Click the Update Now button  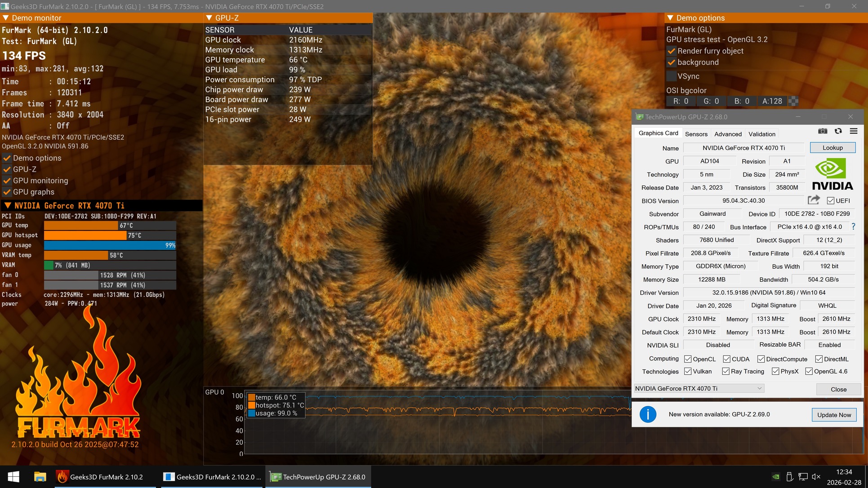tap(833, 415)
